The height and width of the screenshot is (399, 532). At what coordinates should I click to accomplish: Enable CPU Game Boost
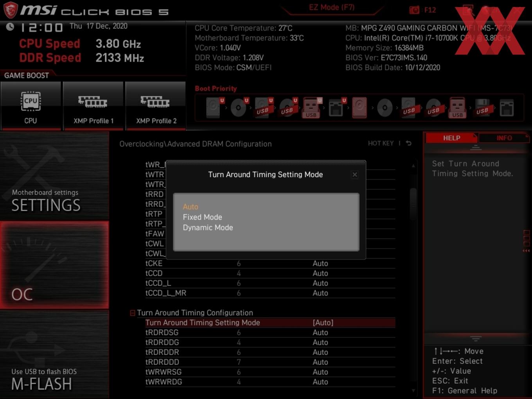pos(31,106)
